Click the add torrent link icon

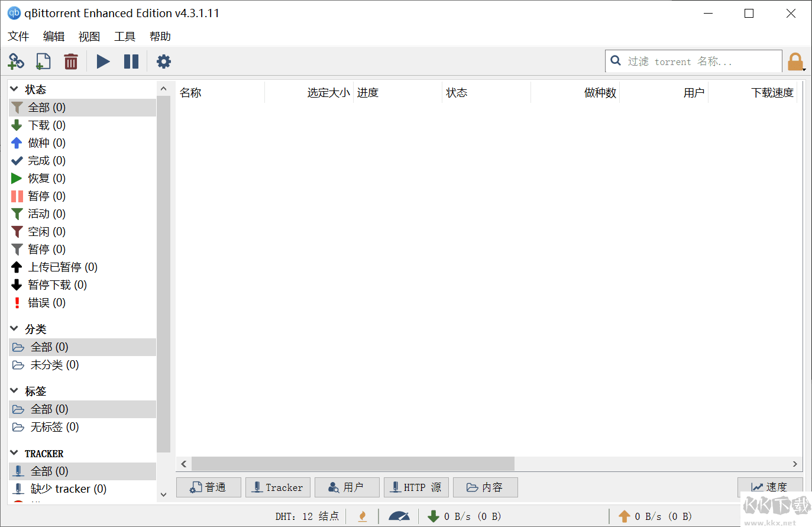pos(16,61)
